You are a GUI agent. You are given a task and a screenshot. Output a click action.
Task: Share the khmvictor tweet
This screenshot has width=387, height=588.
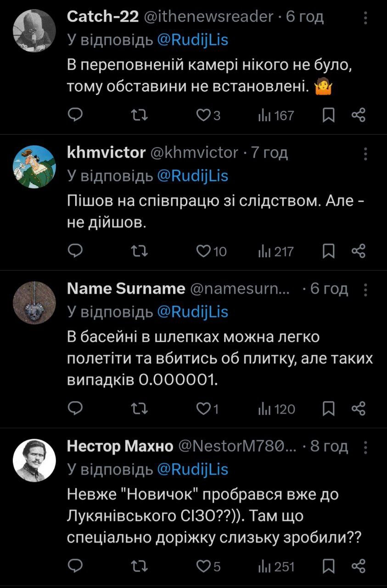click(x=358, y=251)
